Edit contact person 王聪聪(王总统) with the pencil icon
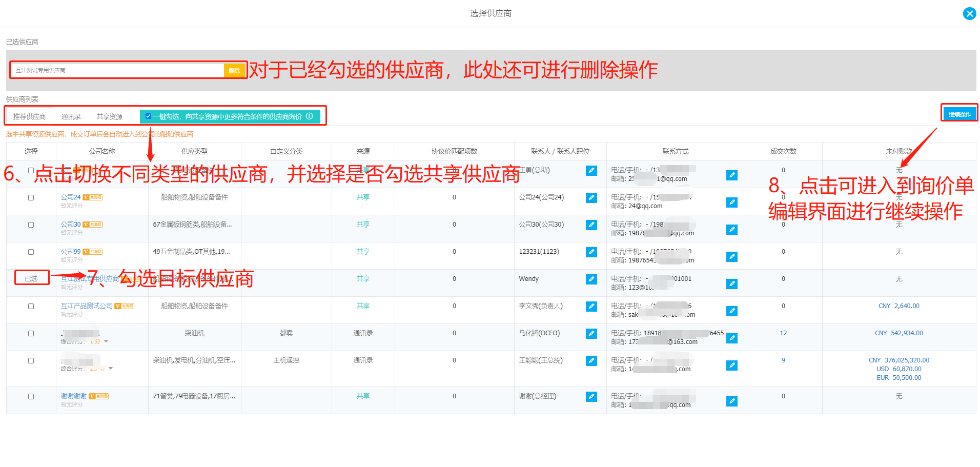980x467 pixels. point(591,361)
